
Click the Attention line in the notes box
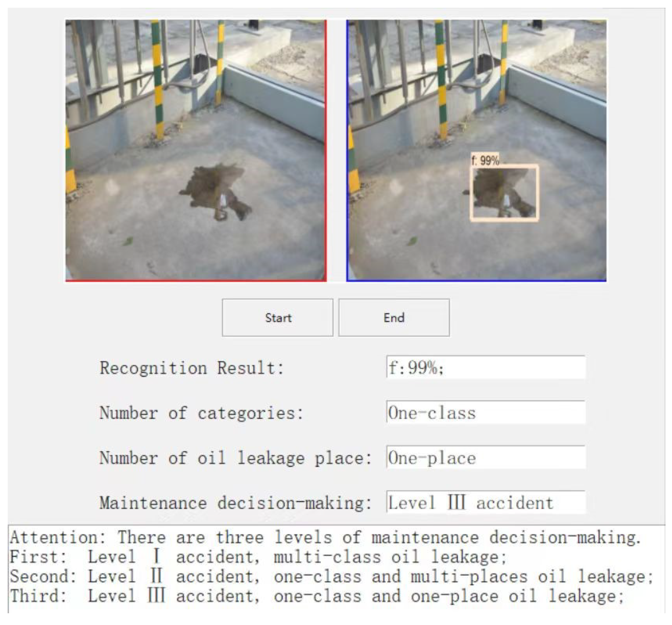[x=325, y=537]
